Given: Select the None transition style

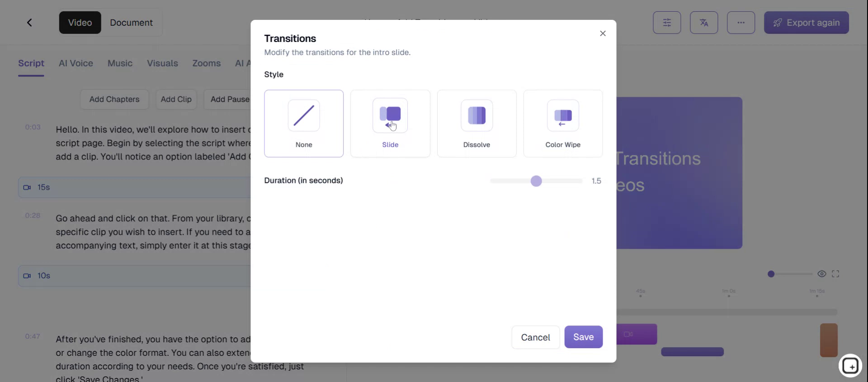Looking at the screenshot, I should click(304, 123).
